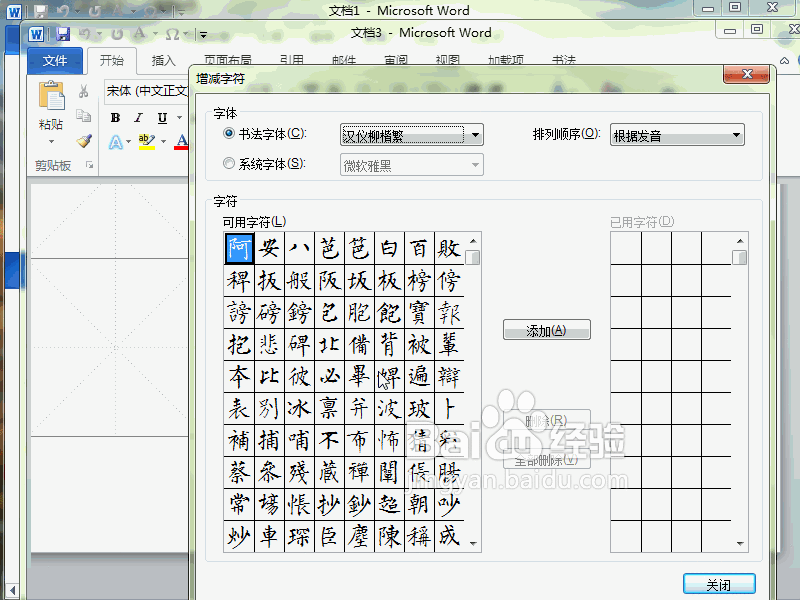Click the Save icon in 文档3 toolbar
The image size is (800, 600).
tap(63, 34)
